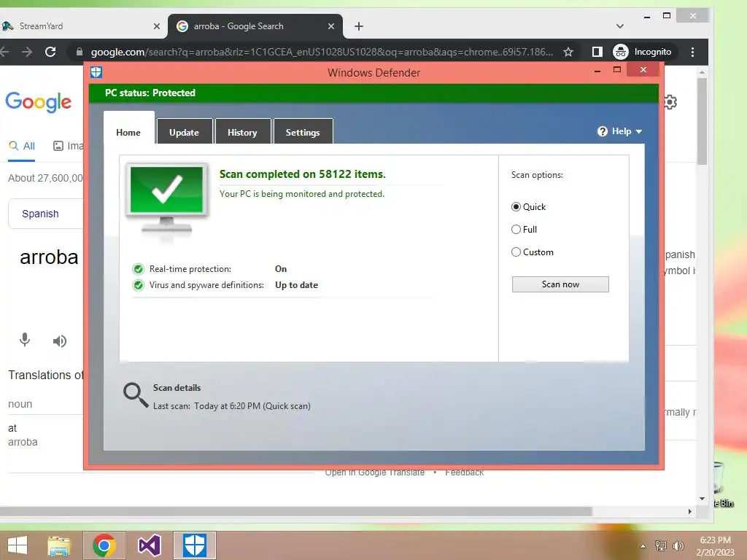Close the arroba Google Search tab
The height and width of the screenshot is (560, 747).
331,27
